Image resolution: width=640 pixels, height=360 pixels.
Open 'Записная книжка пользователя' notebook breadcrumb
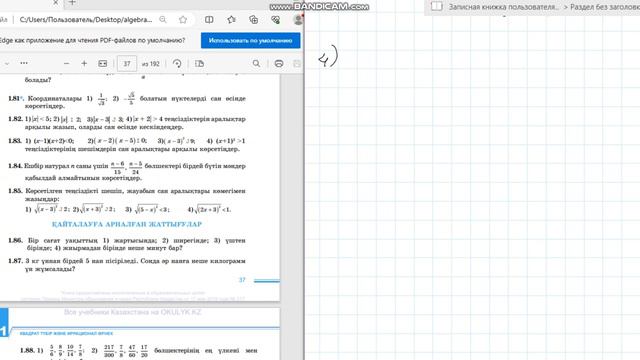coord(503,7)
